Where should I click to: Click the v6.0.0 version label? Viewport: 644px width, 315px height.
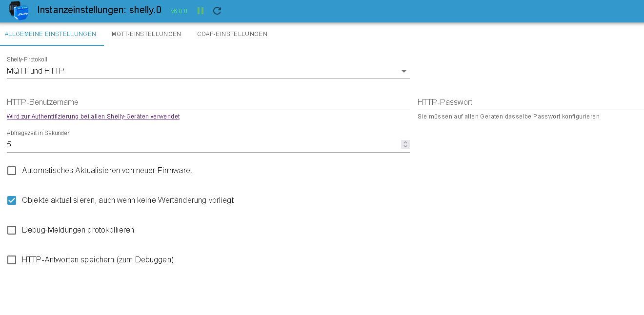click(x=179, y=11)
